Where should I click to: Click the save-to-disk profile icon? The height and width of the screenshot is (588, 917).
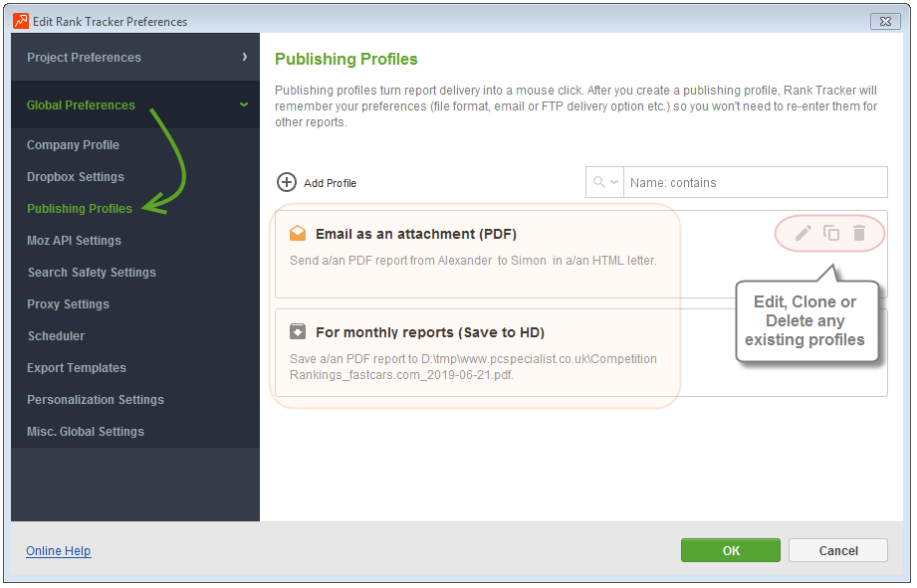[x=298, y=331]
